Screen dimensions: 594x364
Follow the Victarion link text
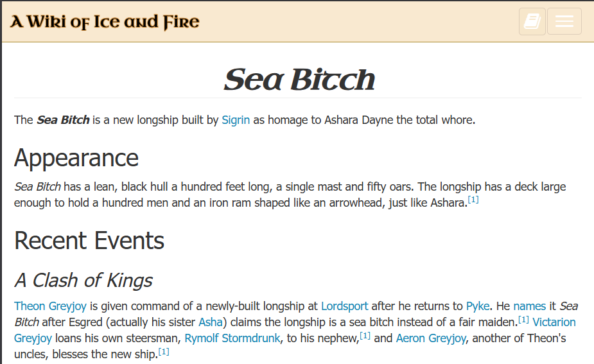click(554, 322)
